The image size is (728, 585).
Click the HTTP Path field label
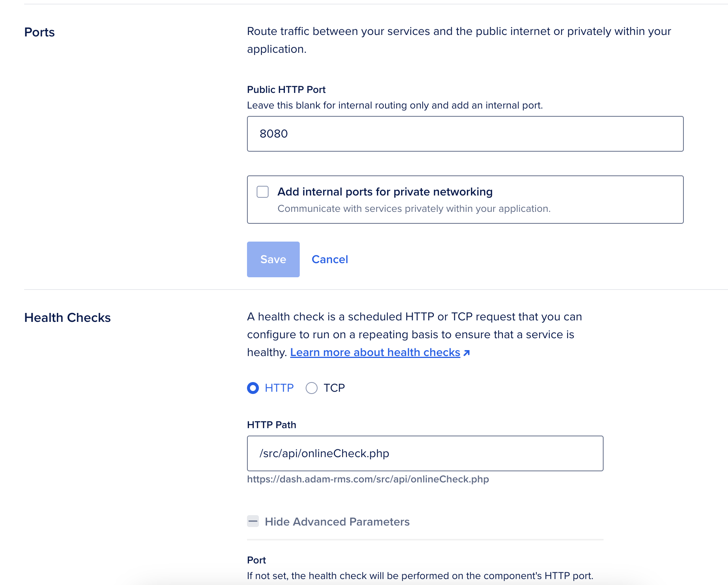[x=272, y=425]
